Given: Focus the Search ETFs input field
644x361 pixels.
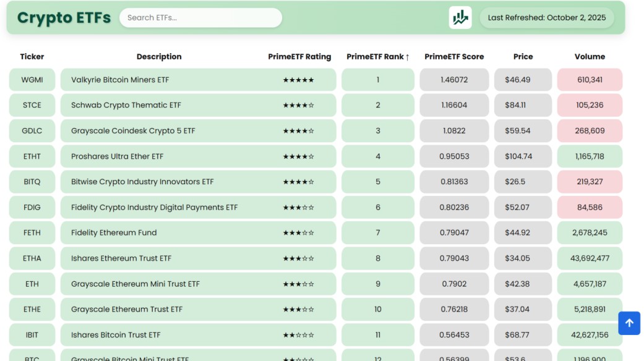Looking at the screenshot, I should coord(200,17).
